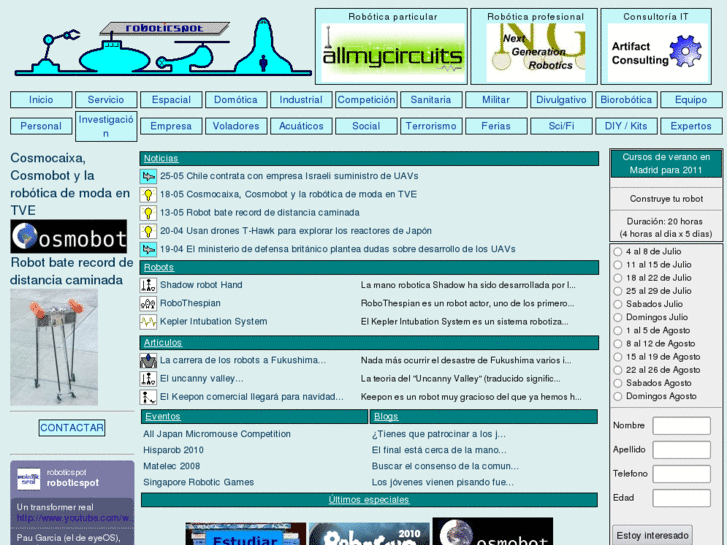Click the roboticspot avatar in the social widget
Screen dimensions: 727x545
pos(29,479)
